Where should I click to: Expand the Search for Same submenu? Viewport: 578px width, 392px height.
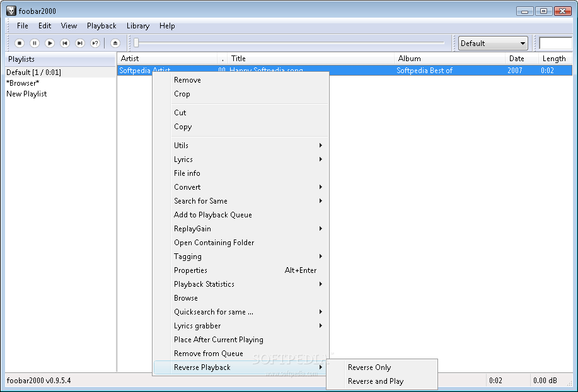[240, 201]
